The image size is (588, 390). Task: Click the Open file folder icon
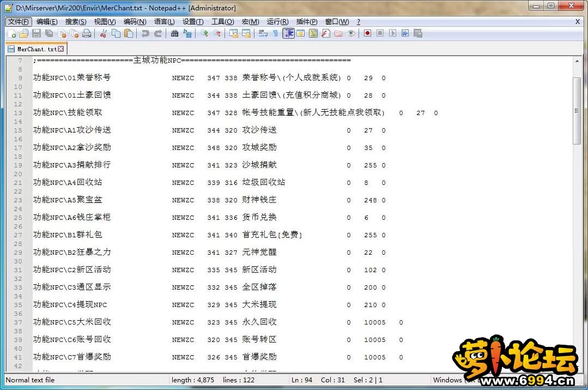point(24,34)
